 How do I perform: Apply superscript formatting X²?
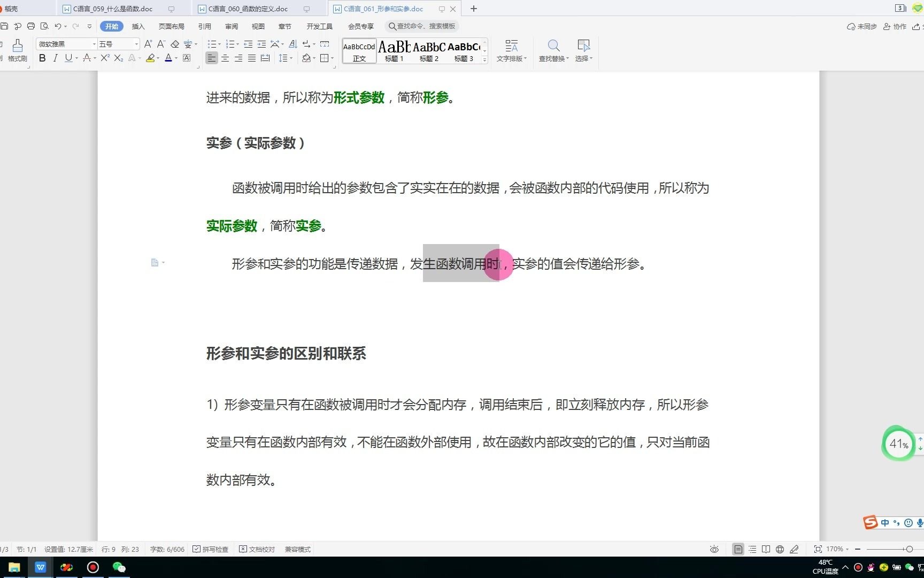(x=105, y=58)
